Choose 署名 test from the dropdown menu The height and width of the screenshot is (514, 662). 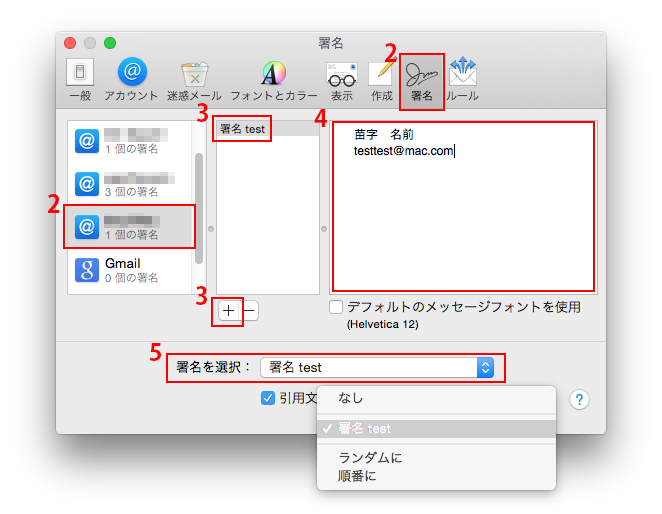pos(436,428)
